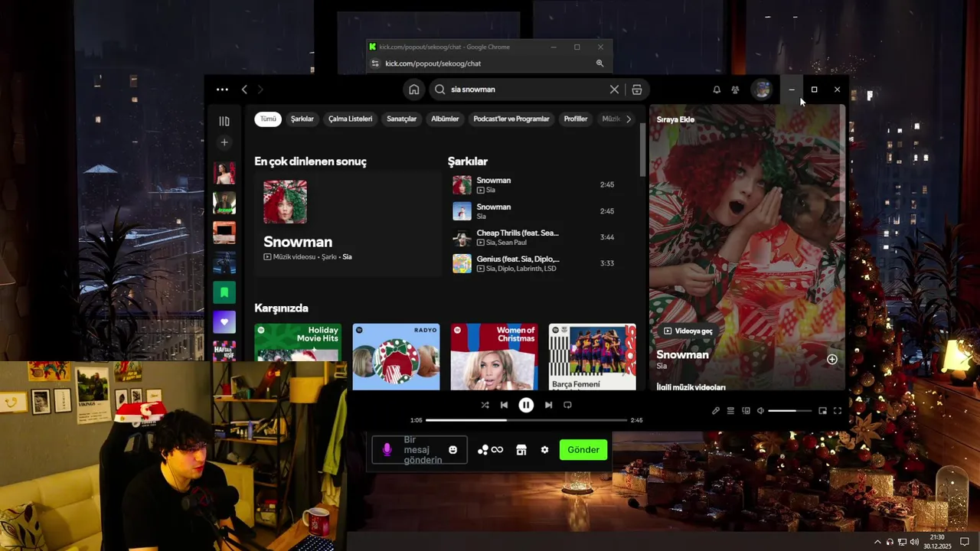Show more filter chips with right arrow
Screen dimensions: 980x551
[x=629, y=119]
